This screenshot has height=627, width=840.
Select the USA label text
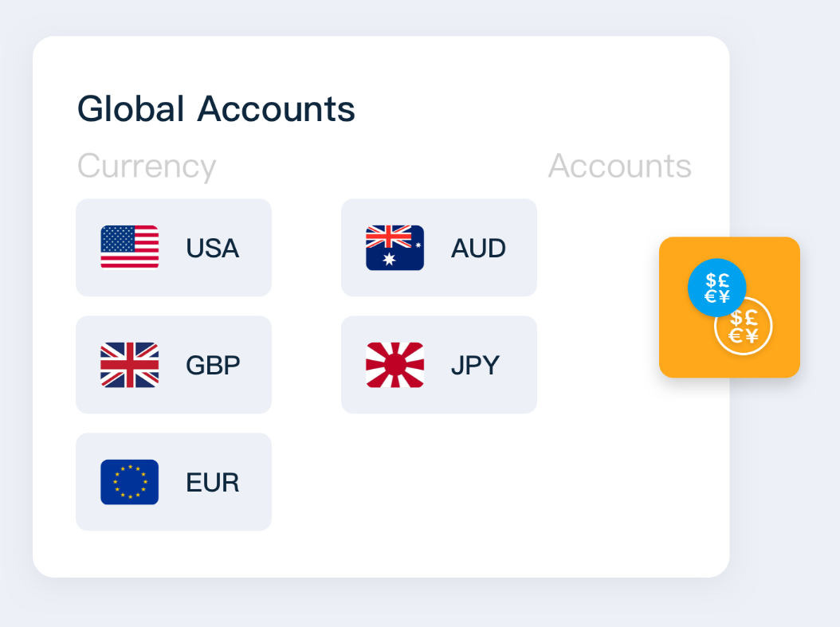[213, 249]
